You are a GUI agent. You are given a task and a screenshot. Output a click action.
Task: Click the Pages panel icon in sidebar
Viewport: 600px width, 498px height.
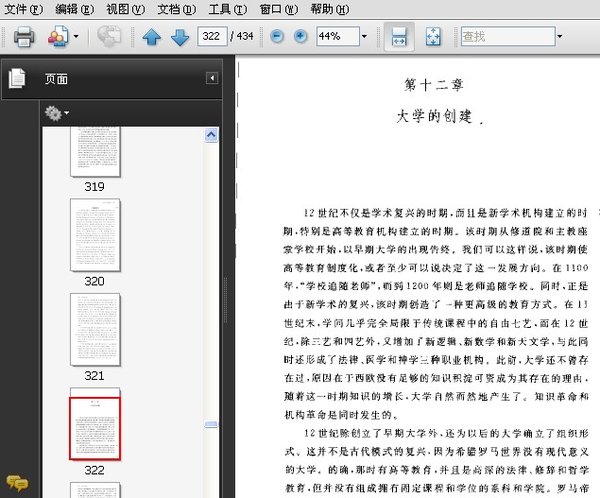coord(17,79)
